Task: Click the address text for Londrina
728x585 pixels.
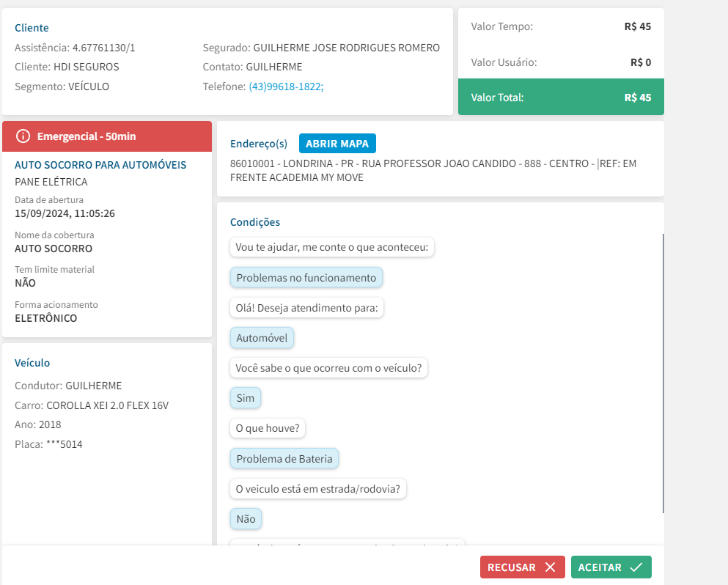Action: (433, 170)
